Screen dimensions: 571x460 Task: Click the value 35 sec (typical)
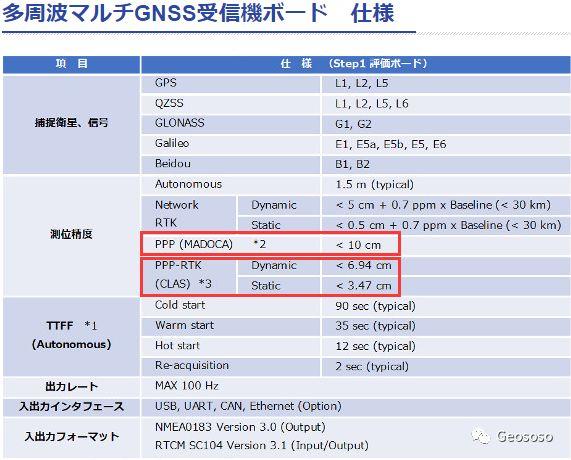(375, 326)
